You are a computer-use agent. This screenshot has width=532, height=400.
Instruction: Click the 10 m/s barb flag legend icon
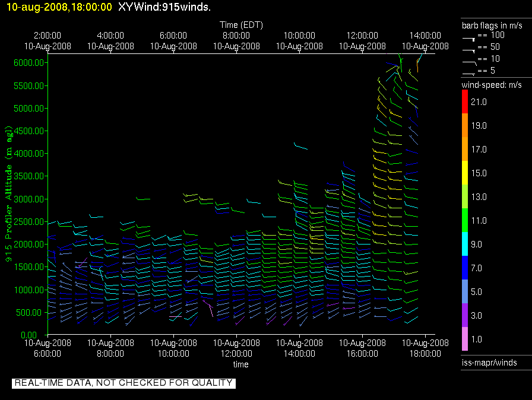point(470,63)
